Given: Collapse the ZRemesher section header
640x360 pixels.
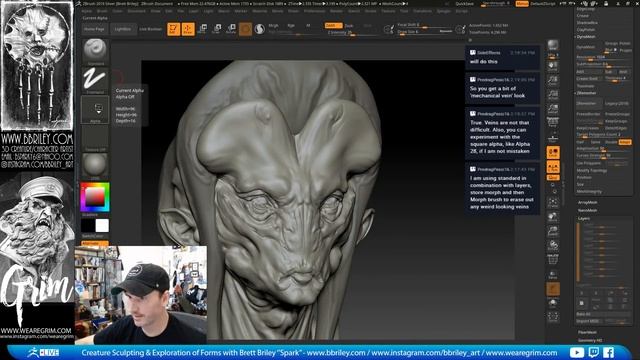Looking at the screenshot, I should click(587, 93).
